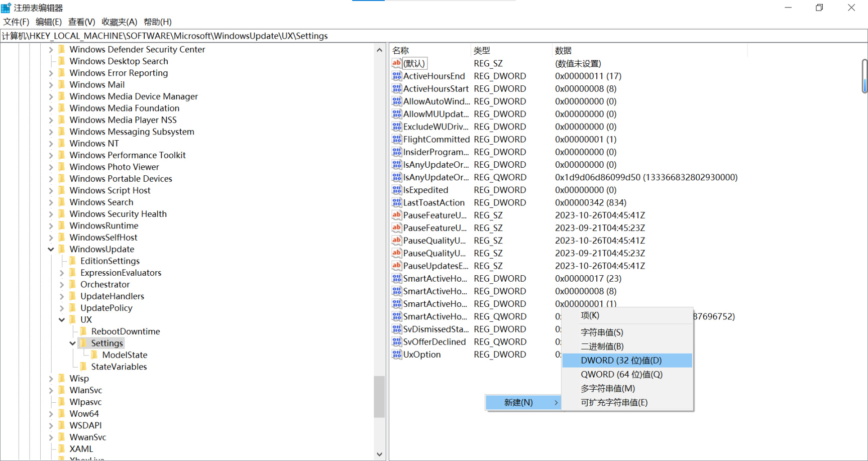Click the WindowsSelfHost folder icon
Screen dimensions: 868x461
click(62, 237)
